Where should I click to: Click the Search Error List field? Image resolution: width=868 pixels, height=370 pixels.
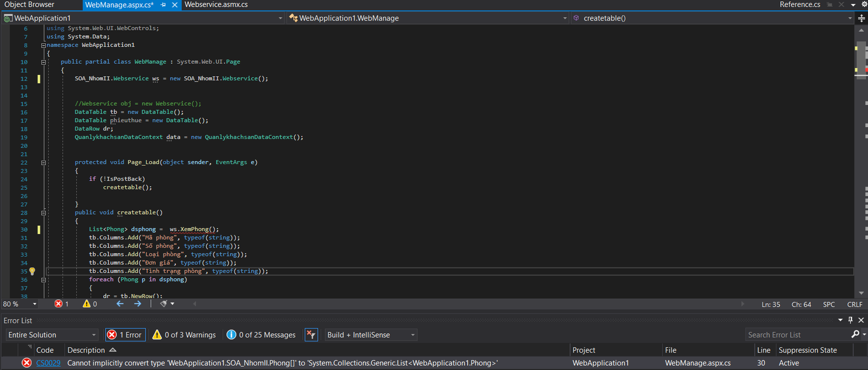click(797, 335)
